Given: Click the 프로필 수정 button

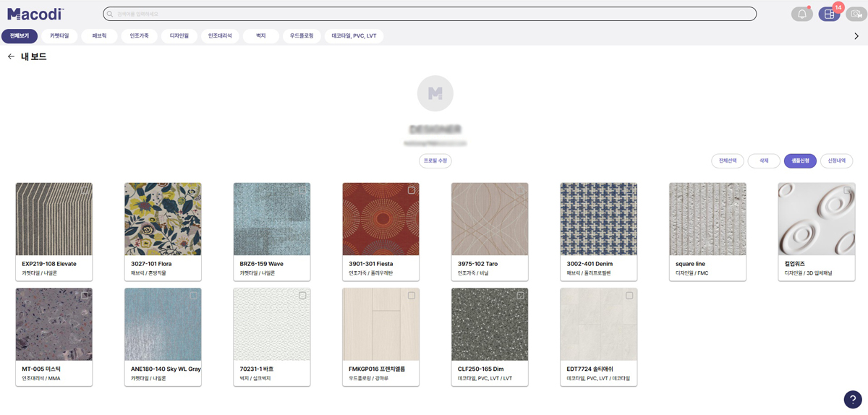Looking at the screenshot, I should (x=435, y=161).
